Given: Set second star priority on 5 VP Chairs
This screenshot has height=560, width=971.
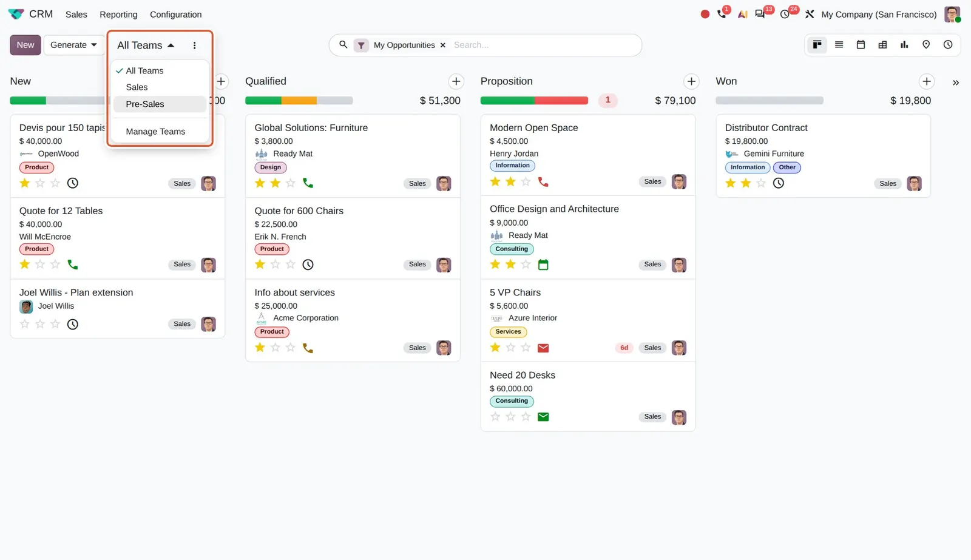Looking at the screenshot, I should 510,348.
